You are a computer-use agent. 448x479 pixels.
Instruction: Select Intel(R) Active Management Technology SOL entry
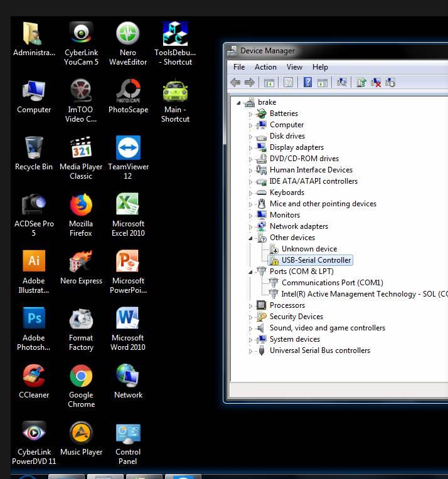tap(364, 294)
